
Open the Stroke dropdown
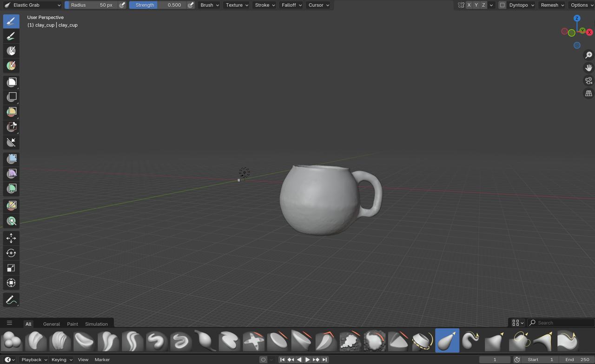[x=264, y=5]
